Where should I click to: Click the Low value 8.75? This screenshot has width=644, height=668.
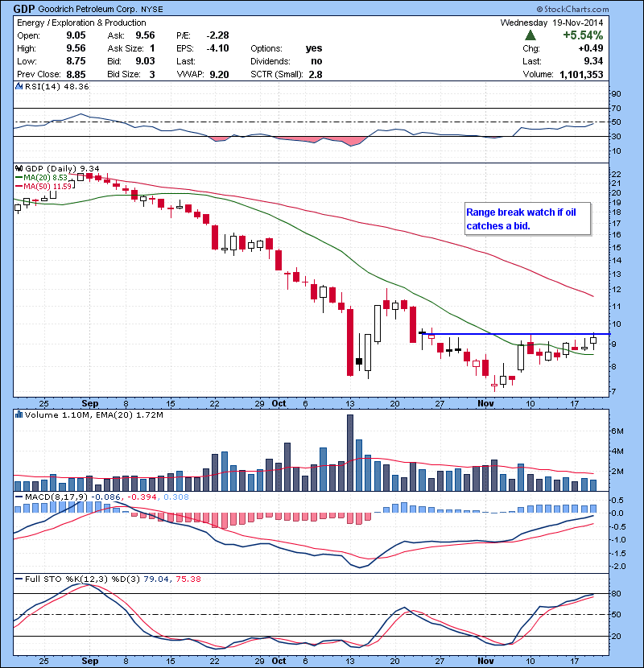(76, 61)
